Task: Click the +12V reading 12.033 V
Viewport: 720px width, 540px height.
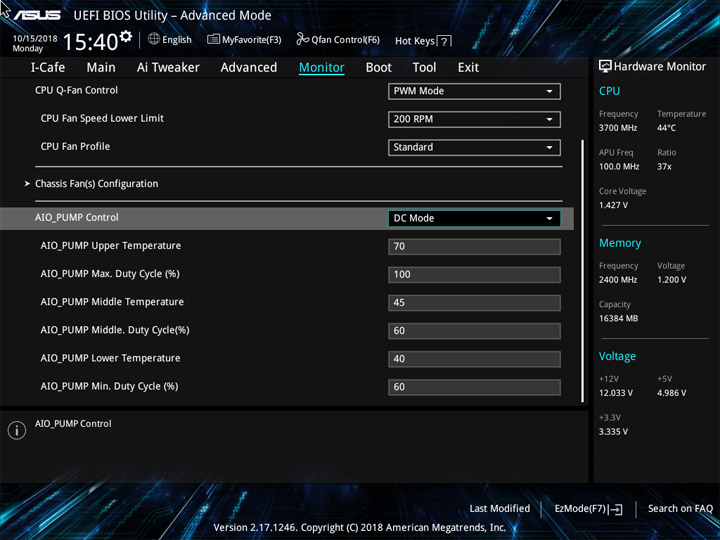Action: pos(616,393)
